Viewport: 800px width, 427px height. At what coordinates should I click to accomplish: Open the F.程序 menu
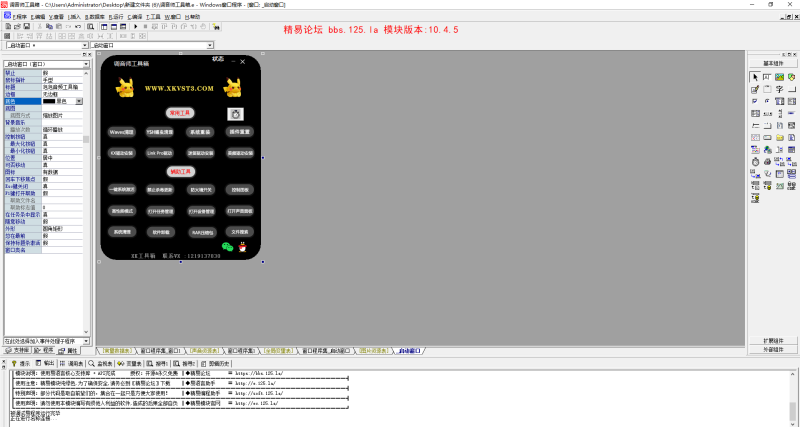[x=19, y=17]
